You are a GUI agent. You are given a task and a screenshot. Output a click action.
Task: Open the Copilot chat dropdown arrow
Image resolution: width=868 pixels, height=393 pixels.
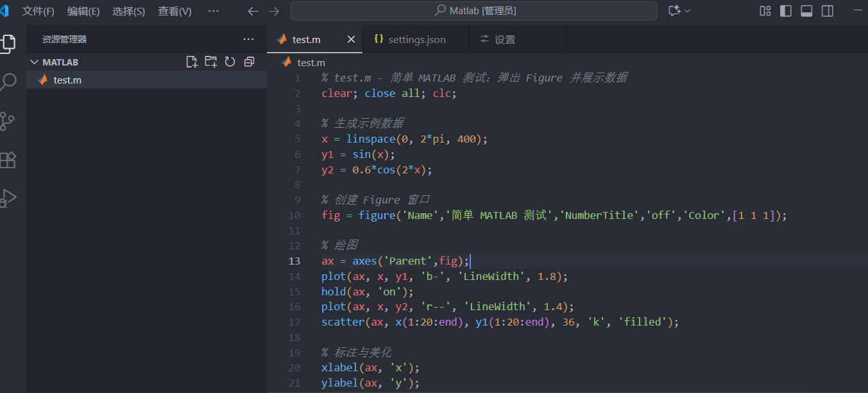688,11
